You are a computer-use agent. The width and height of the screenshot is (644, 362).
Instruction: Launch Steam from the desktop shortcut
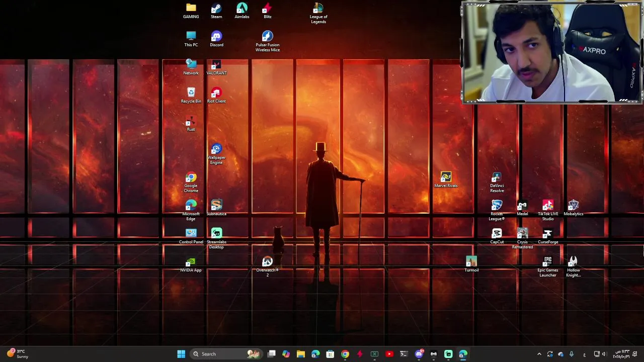coord(216,11)
